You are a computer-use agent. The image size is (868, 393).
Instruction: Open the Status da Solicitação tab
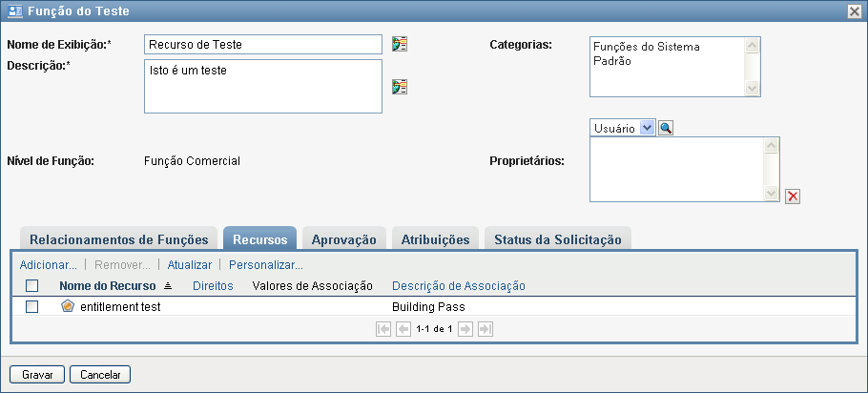(557, 239)
